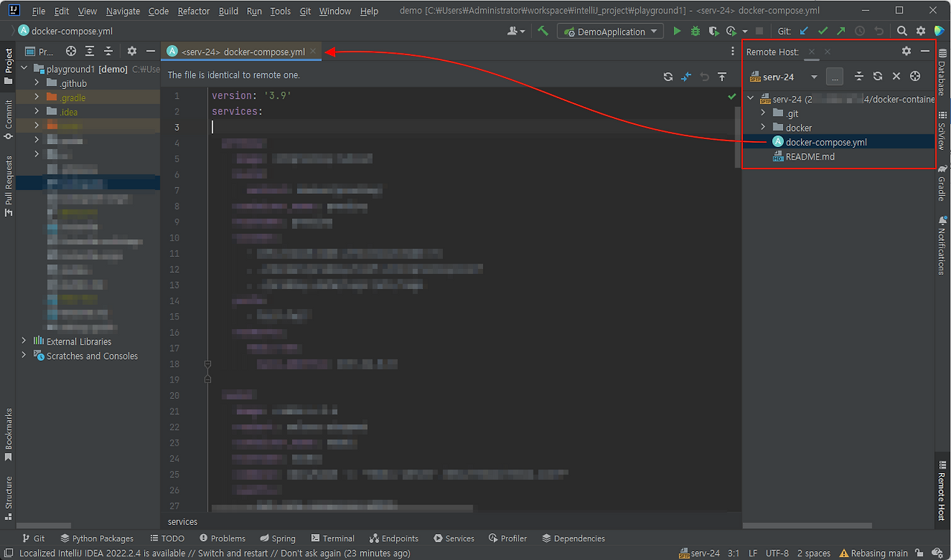Expand the .idea folder

pos(36,112)
